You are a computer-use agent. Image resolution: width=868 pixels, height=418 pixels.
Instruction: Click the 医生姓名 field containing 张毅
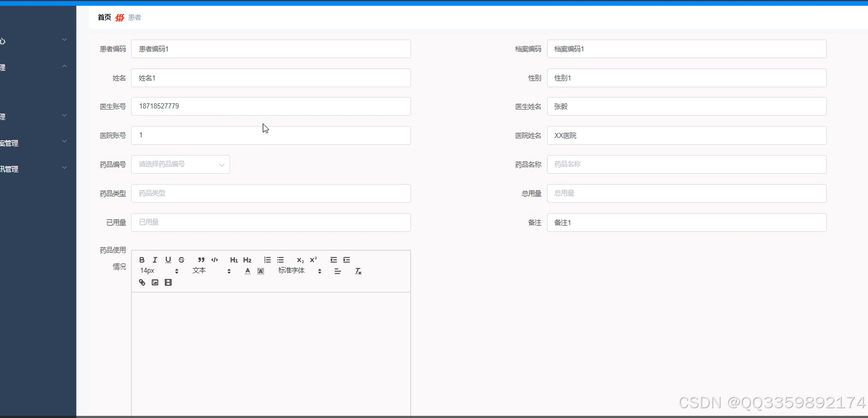tap(687, 106)
